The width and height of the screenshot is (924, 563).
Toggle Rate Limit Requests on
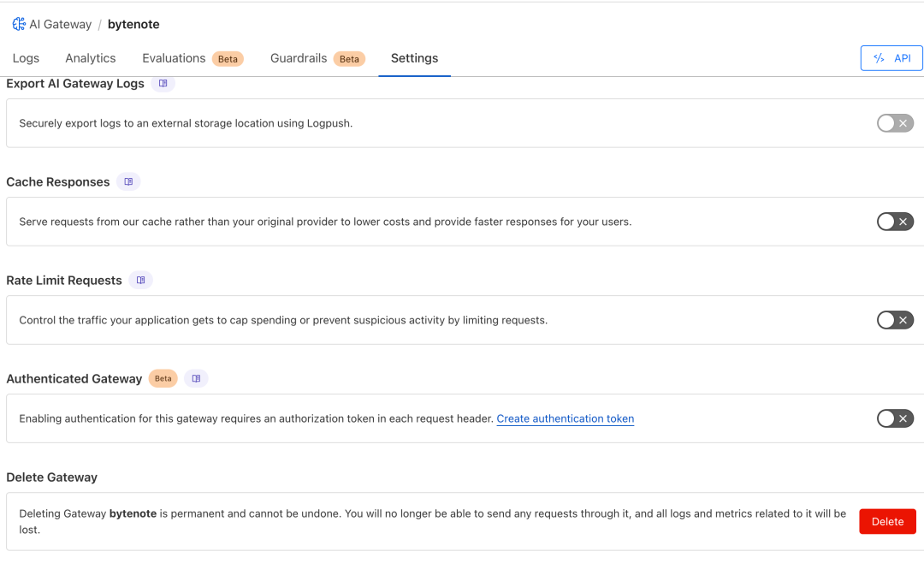[895, 320]
